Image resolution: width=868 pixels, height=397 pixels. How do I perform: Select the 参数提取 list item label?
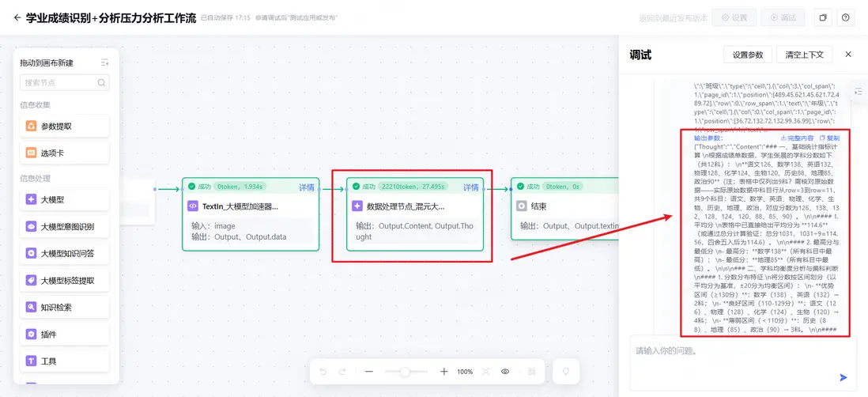56,127
